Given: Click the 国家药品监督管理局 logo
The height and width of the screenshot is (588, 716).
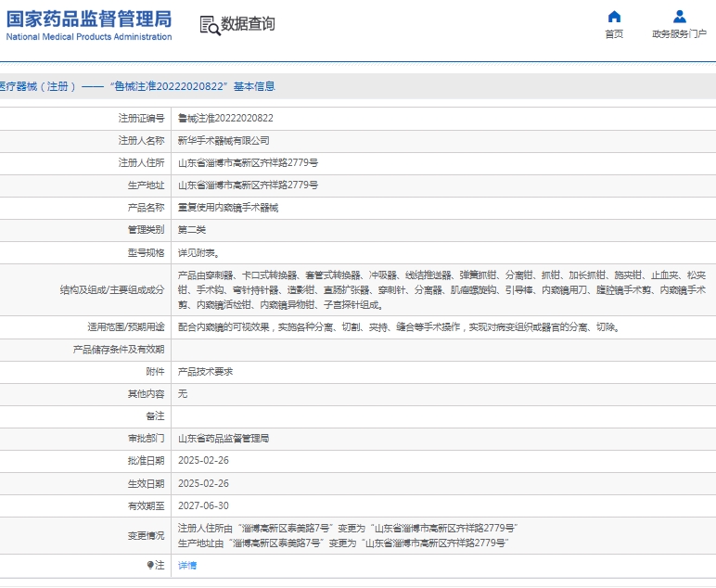Looking at the screenshot, I should 89,19.
